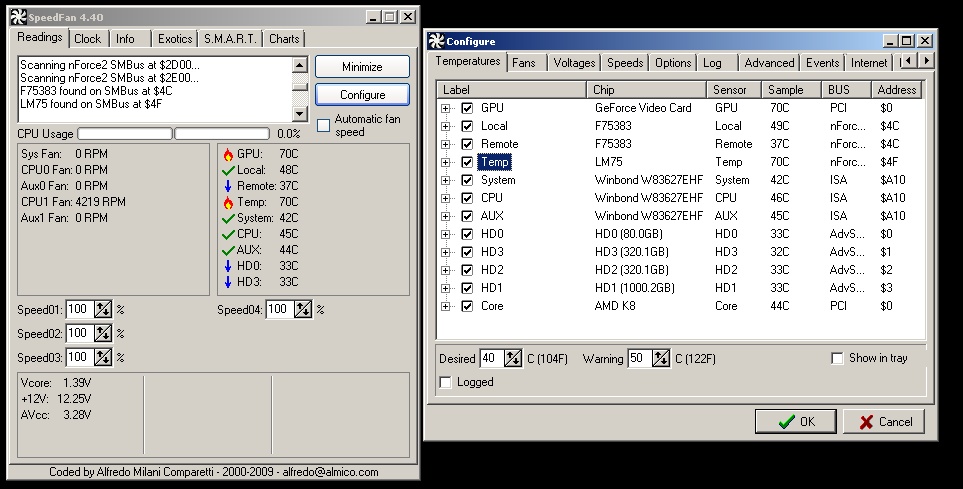
Task: Click the flame icon next to GPU reading
Action: pos(228,154)
